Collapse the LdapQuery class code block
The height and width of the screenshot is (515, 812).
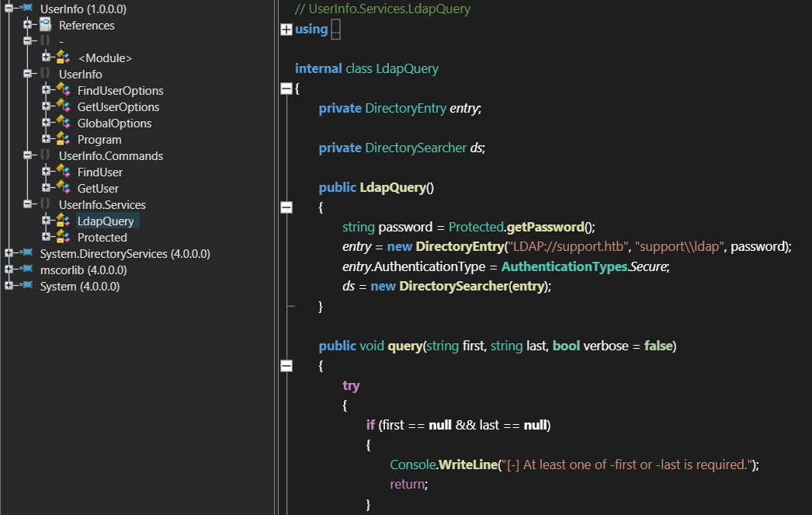pyautogui.click(x=286, y=89)
